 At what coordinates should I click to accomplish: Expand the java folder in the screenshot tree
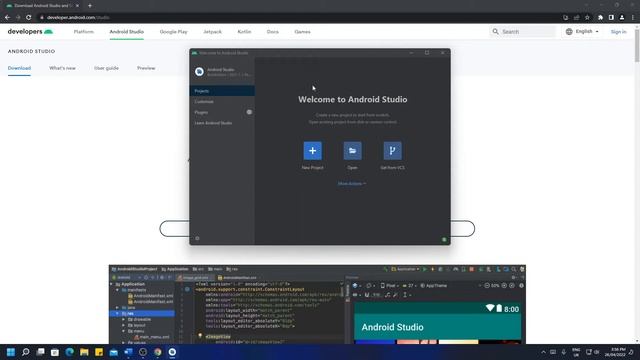[x=118, y=307]
